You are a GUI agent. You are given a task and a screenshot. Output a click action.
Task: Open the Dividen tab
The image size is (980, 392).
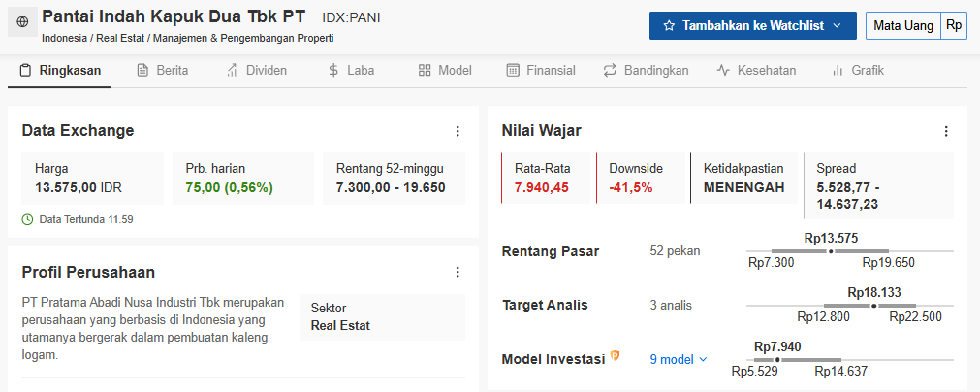257,70
